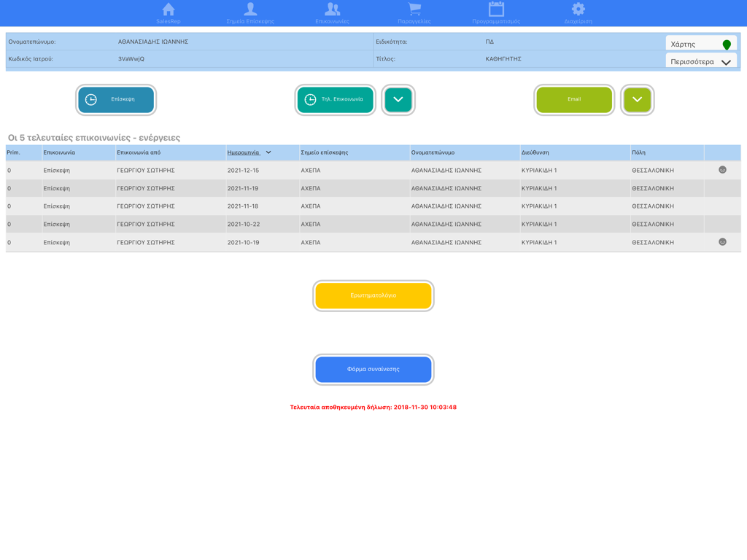This screenshot has width=747, height=560.
Task: Click the green Τηλ. Επικοινωνια button
Action: click(335, 100)
